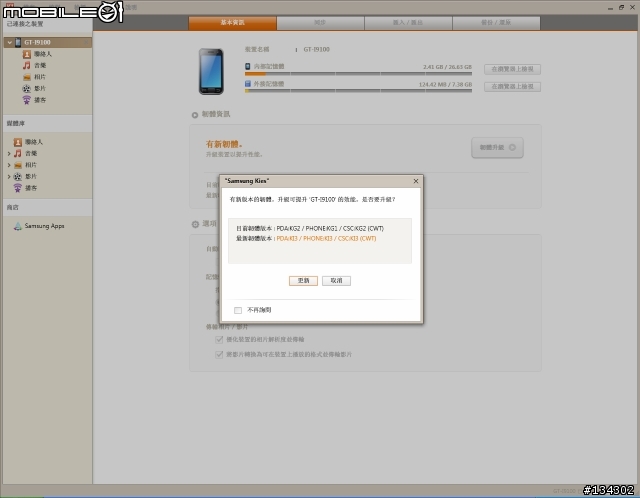640x498 pixels.
Task: Toggle the video format conversion checkbox
Action: click(x=219, y=354)
